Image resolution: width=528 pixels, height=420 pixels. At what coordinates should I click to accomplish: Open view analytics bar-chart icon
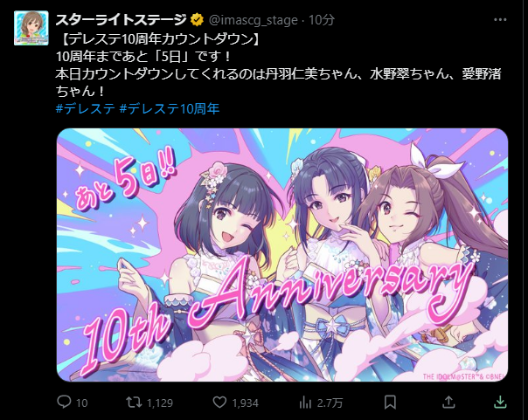coord(305,402)
